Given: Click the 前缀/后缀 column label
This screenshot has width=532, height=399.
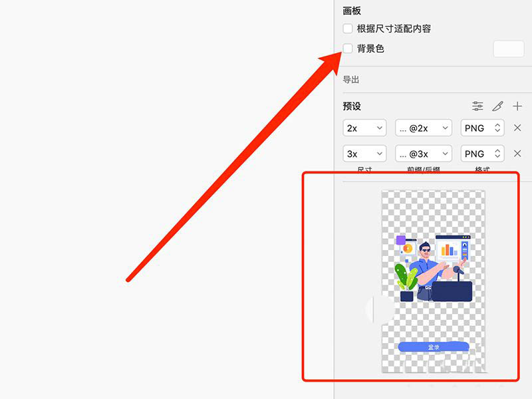Looking at the screenshot, I should point(424,170).
